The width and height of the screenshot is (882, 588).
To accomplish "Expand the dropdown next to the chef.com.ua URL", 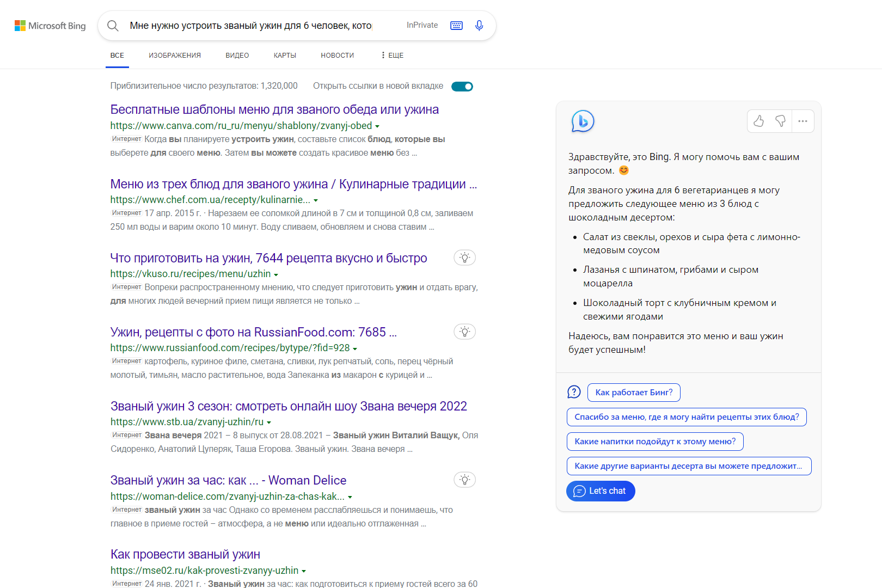I will coord(316,200).
